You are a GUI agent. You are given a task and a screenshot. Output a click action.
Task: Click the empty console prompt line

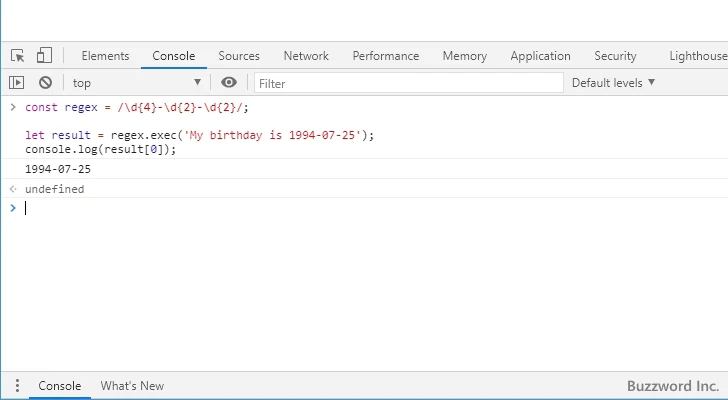tap(300, 208)
